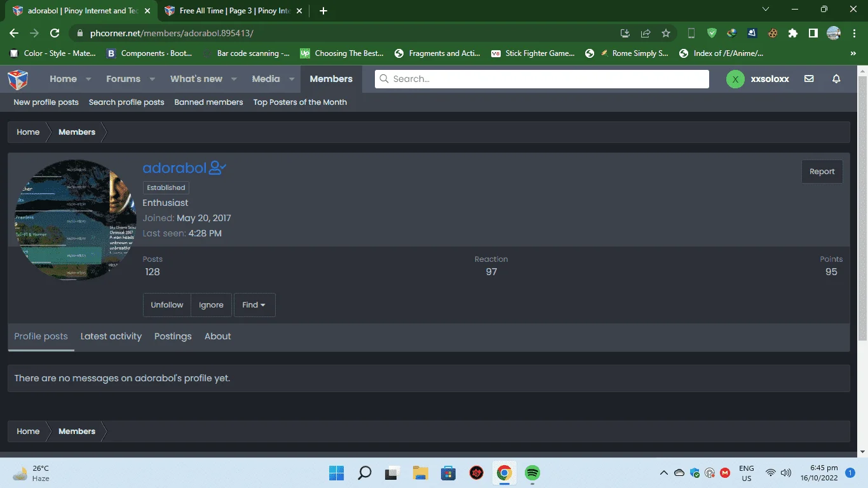
Task: Switch to the Latest activity tab
Action: coord(111,336)
